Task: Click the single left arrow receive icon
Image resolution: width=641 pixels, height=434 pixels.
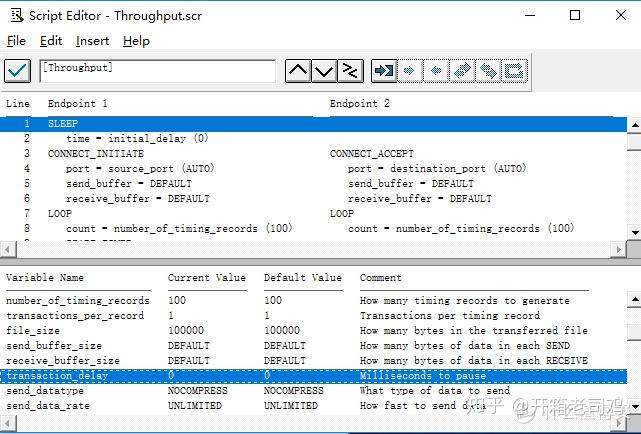Action: [x=436, y=71]
